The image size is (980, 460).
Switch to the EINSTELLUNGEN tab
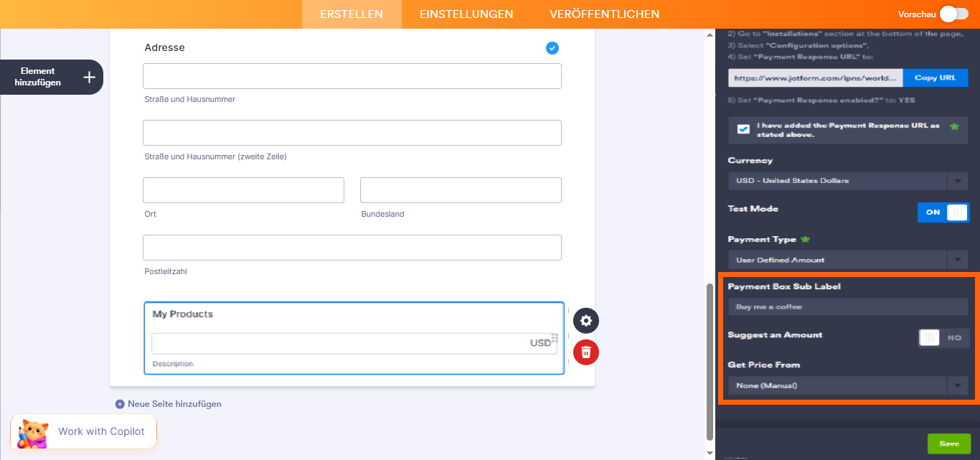(x=466, y=14)
